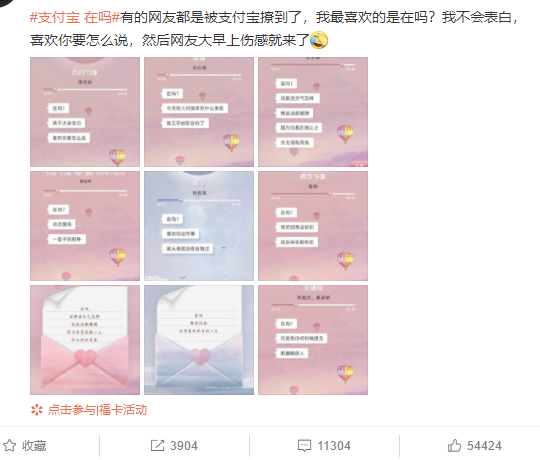The height and width of the screenshot is (460, 540).
Task: Open the blue envelope letter thumbnail
Action: point(199,340)
